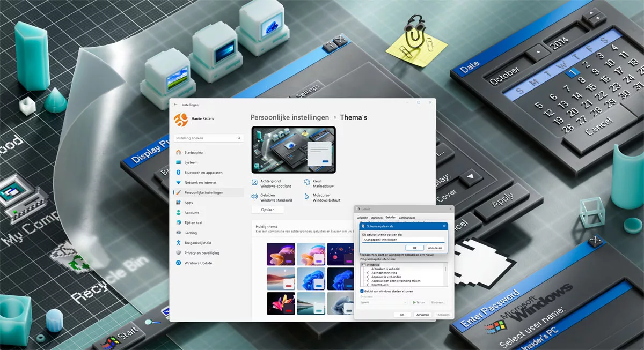Click Annuleren in Schema opslaan als dialog
Screen dimensions: 644x350
pos(435,248)
